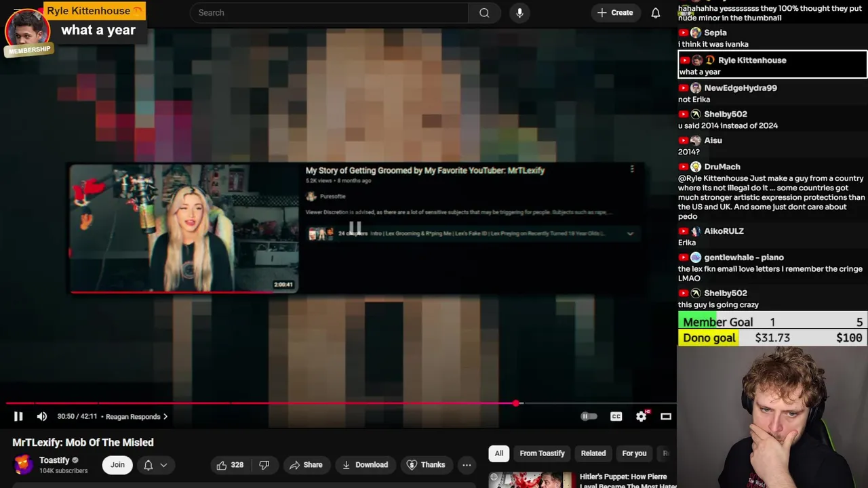Viewport: 868px width, 488px height.
Task: Click the 'My Story of Getting Groomed' card title
Action: 425,171
